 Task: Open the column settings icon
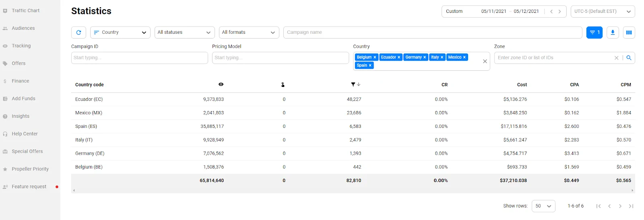tap(629, 33)
